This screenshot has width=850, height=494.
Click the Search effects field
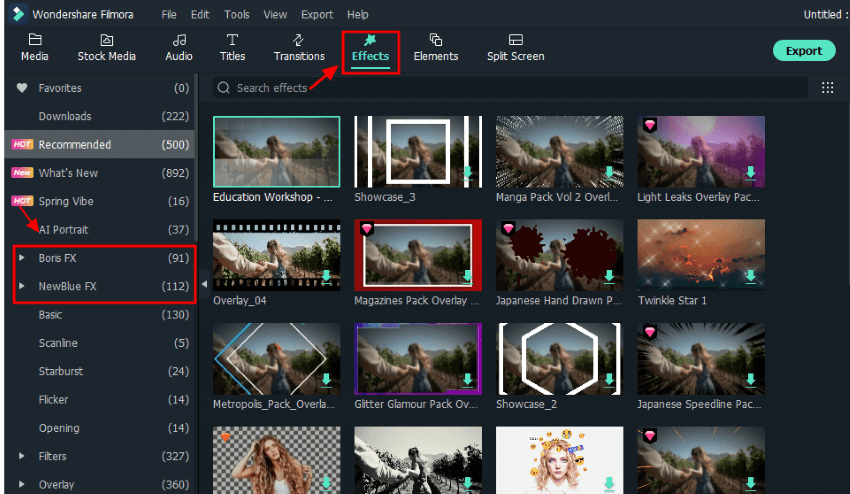point(510,88)
